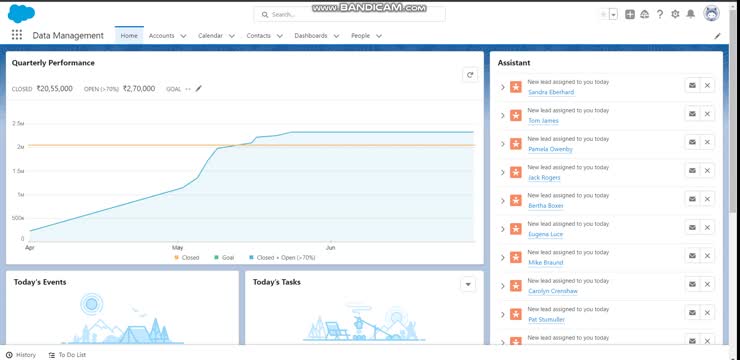Image resolution: width=740 pixels, height=360 pixels.
Task: Toggle the Closed series in chart legend
Action: pyautogui.click(x=187, y=258)
